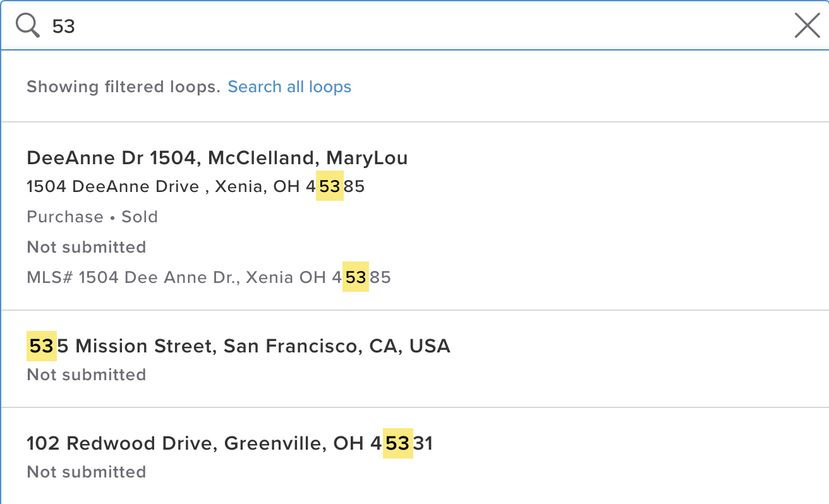Open the Search all loops link

click(289, 87)
